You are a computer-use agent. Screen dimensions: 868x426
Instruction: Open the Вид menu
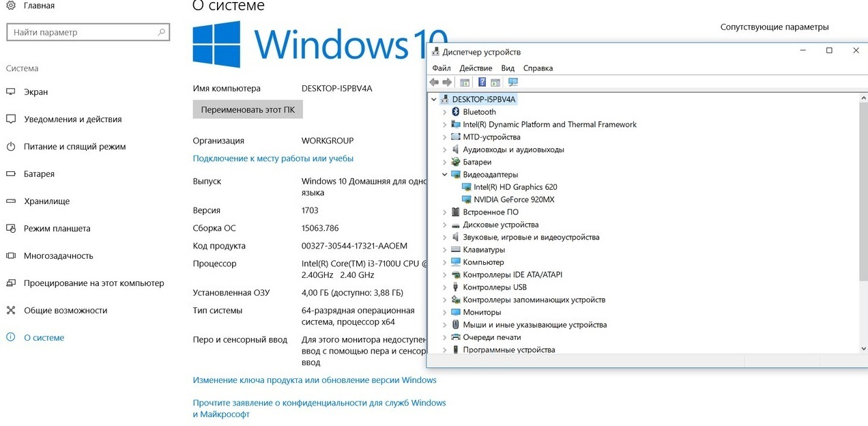[x=508, y=68]
